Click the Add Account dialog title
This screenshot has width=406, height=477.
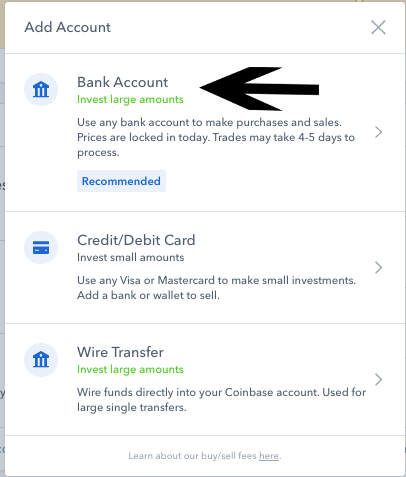coord(68,27)
